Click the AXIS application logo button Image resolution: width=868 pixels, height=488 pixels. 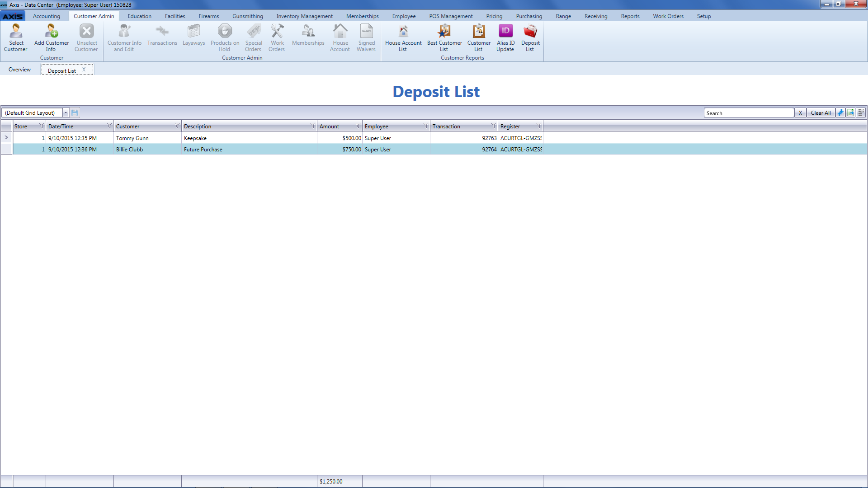point(13,16)
